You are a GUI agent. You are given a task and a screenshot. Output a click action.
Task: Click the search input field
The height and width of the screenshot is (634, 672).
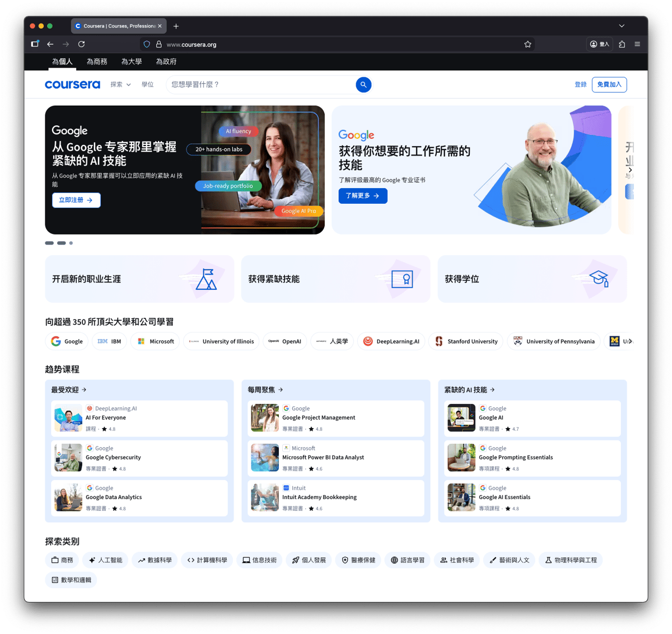point(260,84)
